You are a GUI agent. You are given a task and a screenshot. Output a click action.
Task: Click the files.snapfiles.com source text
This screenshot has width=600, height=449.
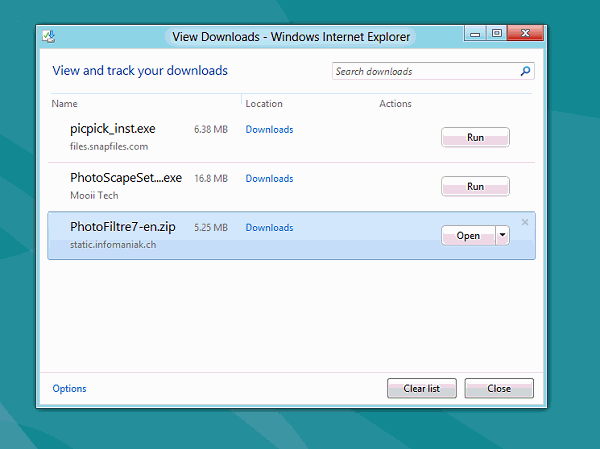click(109, 147)
